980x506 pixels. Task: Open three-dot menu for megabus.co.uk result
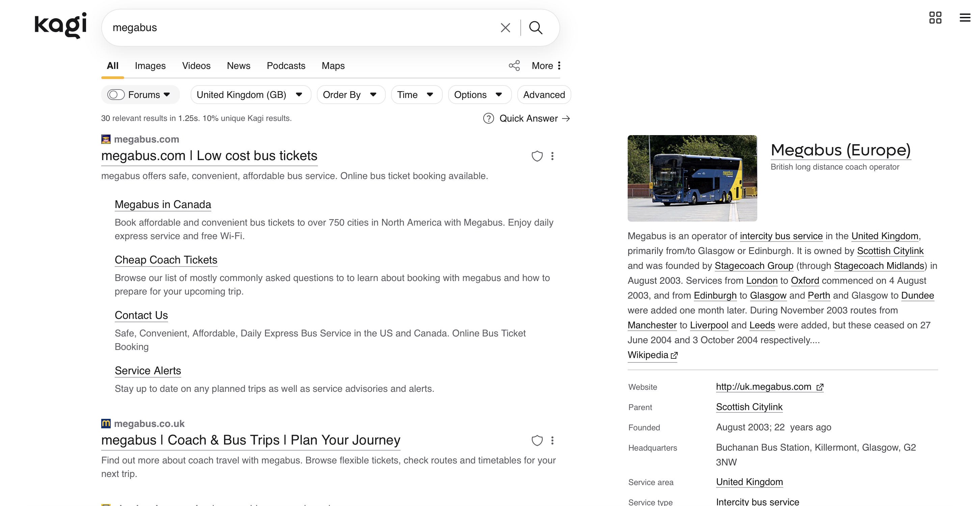pos(552,440)
